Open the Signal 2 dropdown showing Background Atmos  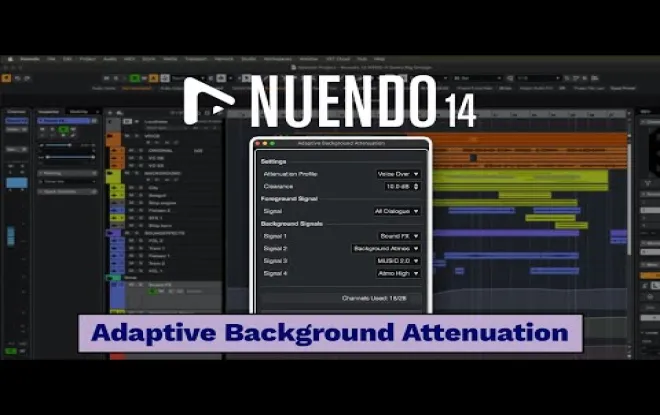pyautogui.click(x=386, y=249)
